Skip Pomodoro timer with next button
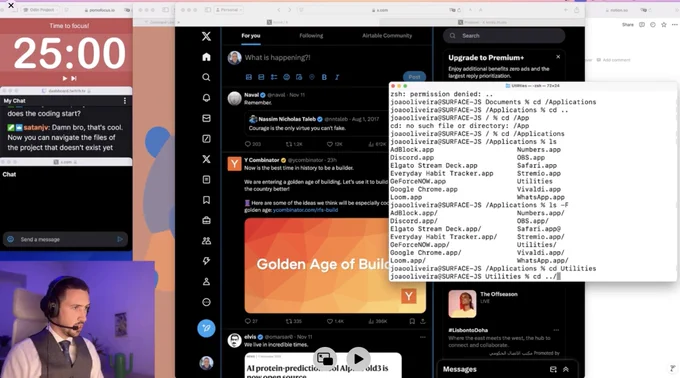Viewport: 680px width, 378px height. click(x=74, y=78)
